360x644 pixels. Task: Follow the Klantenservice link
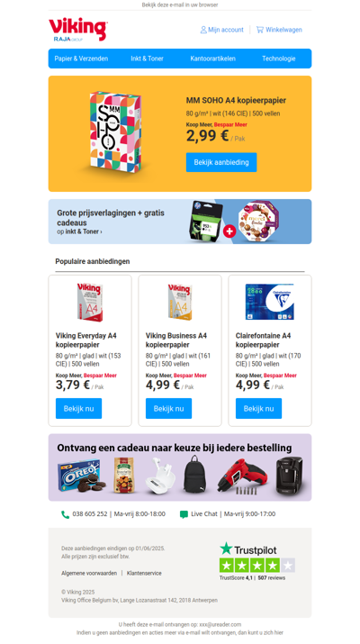click(x=144, y=574)
